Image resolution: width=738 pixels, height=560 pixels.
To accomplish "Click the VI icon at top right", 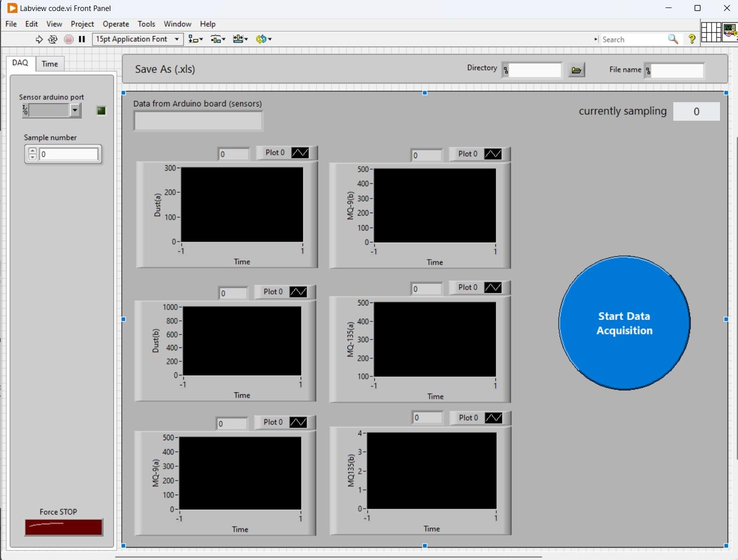I will 730,31.
